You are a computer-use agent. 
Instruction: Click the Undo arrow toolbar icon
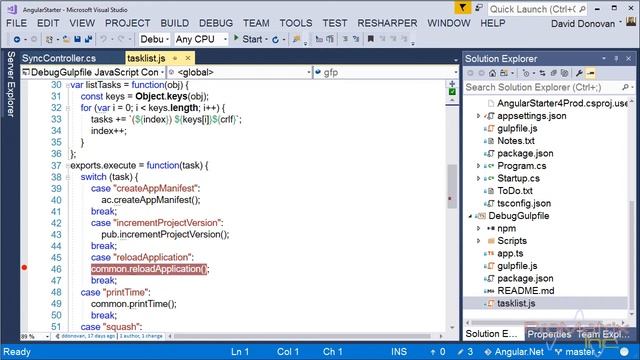click(104, 39)
